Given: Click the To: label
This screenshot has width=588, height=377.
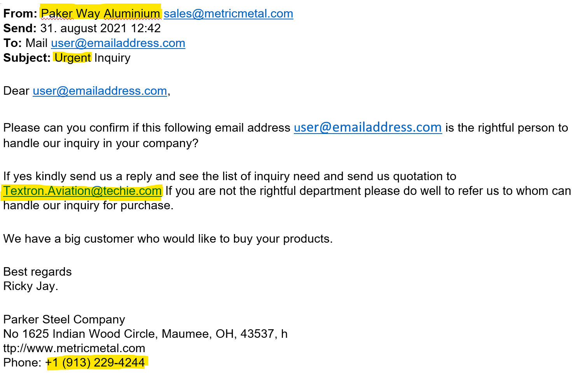Looking at the screenshot, I should 12,43.
